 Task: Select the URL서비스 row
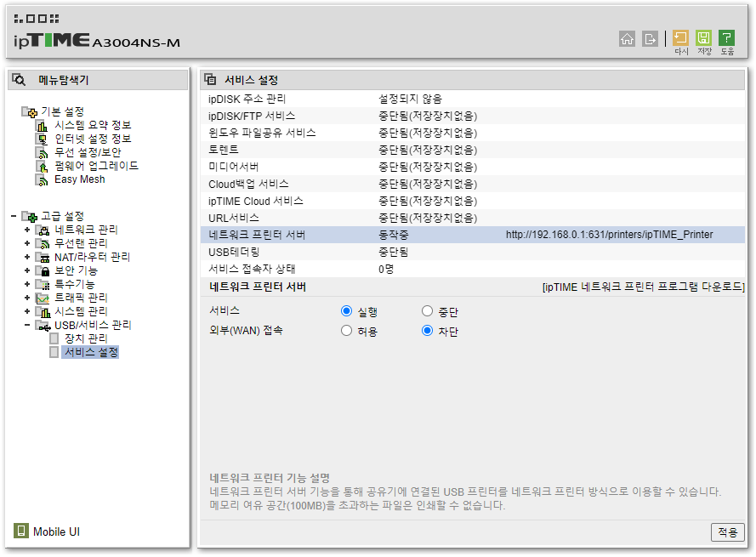pos(473,218)
